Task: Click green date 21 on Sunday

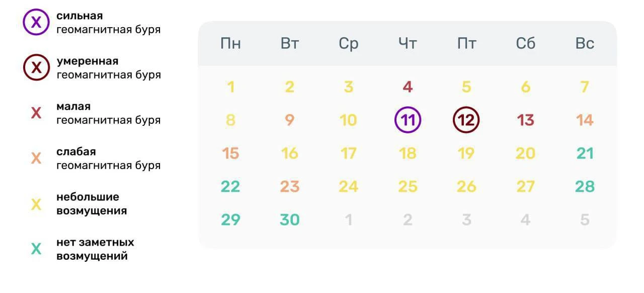Action: (585, 153)
